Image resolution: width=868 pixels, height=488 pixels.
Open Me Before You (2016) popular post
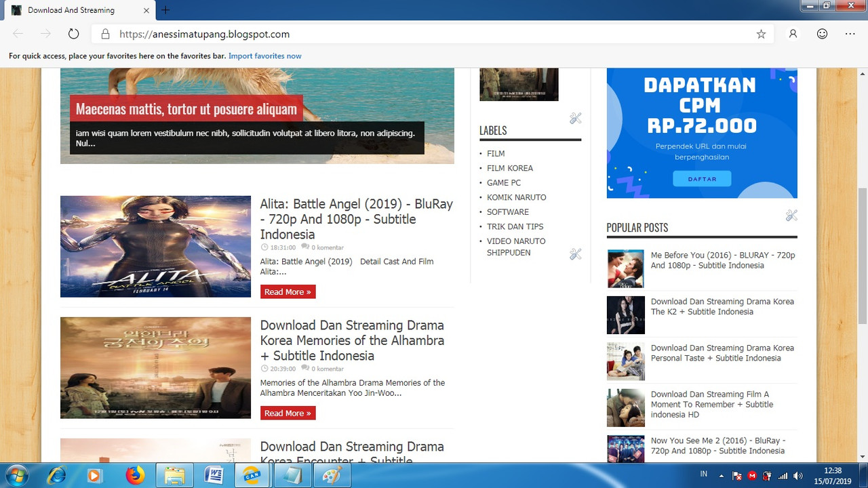tap(723, 260)
